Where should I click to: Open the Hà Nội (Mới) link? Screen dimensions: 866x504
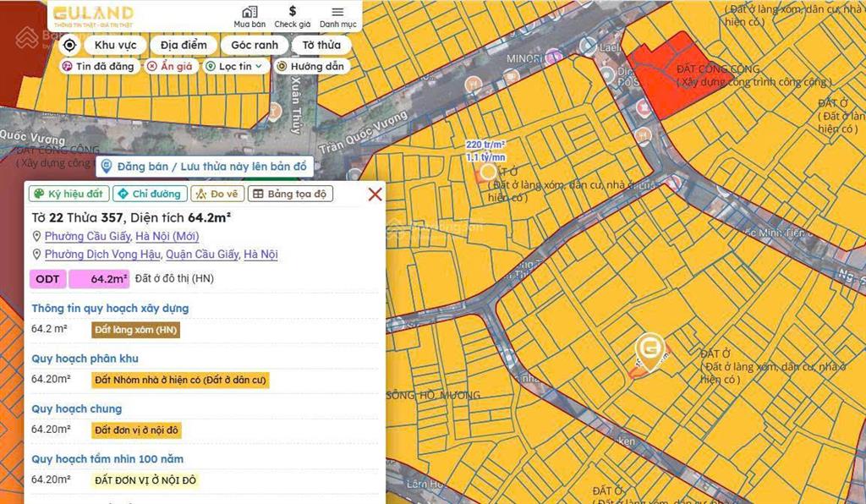click(x=167, y=236)
